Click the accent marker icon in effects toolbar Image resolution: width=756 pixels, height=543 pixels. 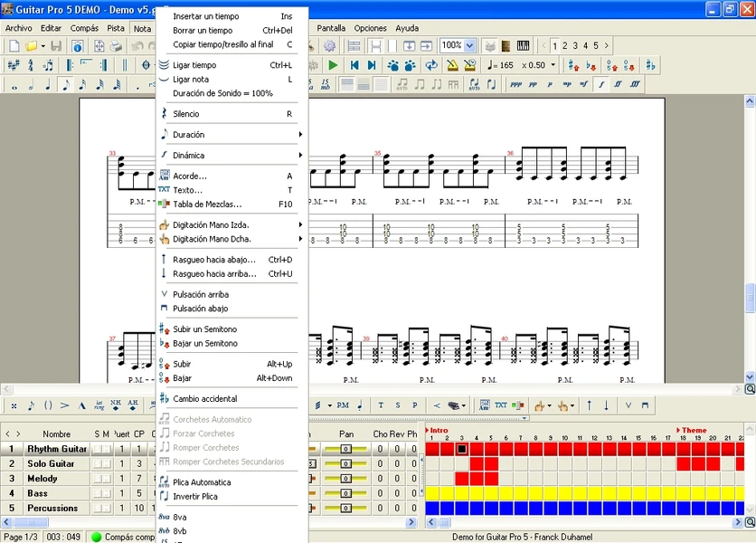[64, 405]
